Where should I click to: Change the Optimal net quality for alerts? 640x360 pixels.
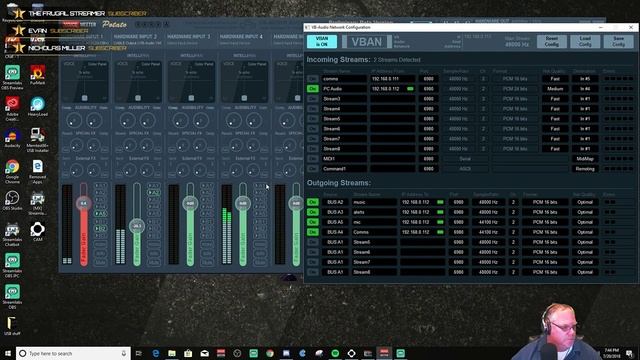[585, 212]
